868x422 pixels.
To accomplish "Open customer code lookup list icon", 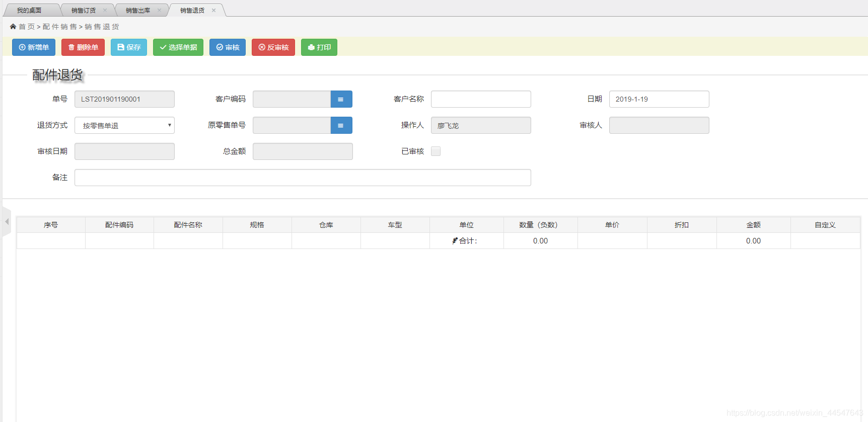I will [341, 99].
